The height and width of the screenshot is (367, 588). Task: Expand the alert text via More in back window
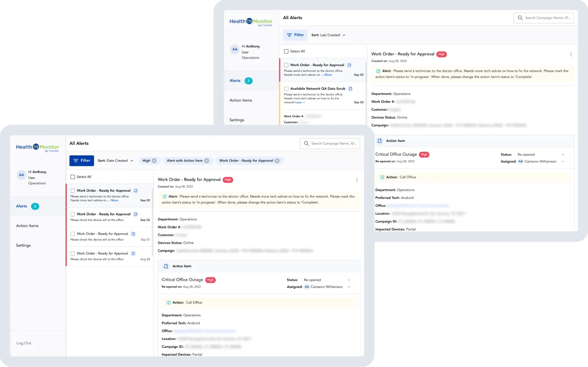click(328, 75)
